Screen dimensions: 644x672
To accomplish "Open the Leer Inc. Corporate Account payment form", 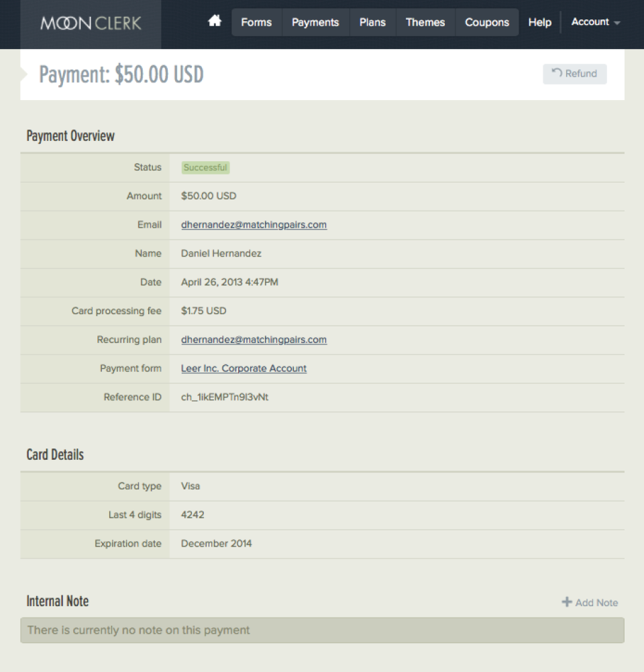I will point(243,368).
